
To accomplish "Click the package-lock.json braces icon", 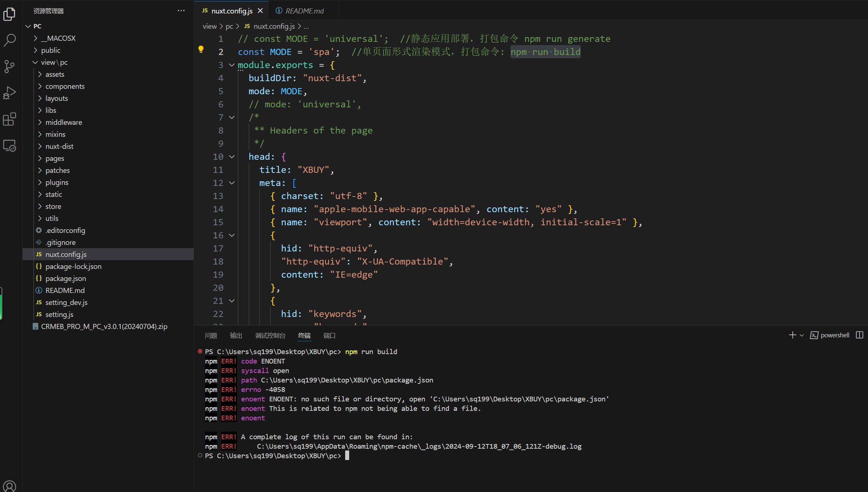I will [x=39, y=266].
